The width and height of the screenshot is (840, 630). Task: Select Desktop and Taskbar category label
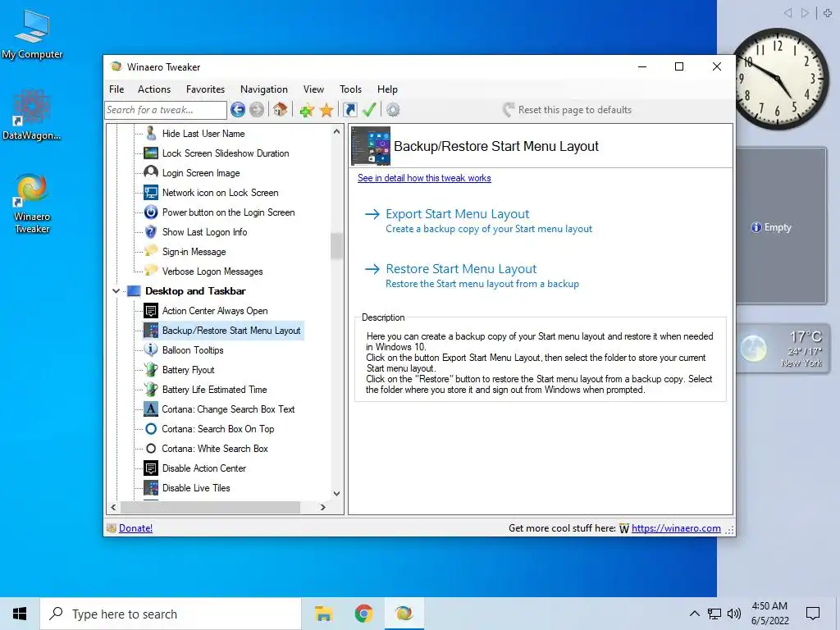pyautogui.click(x=195, y=291)
